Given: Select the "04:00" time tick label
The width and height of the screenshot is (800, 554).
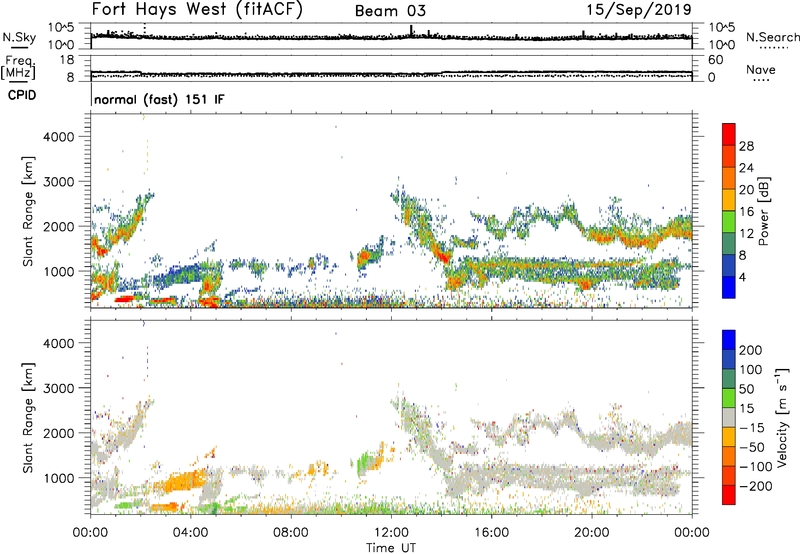Looking at the screenshot, I should pyautogui.click(x=190, y=533).
